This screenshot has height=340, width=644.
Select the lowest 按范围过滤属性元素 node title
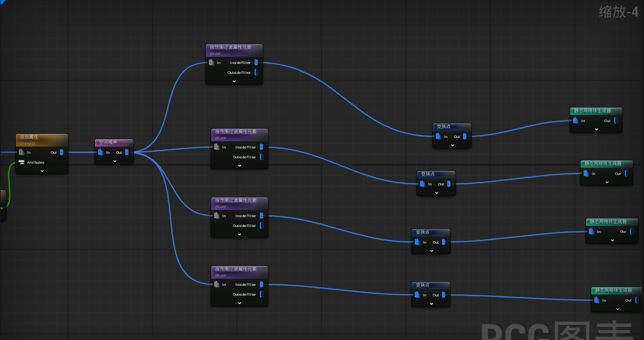[236, 269]
